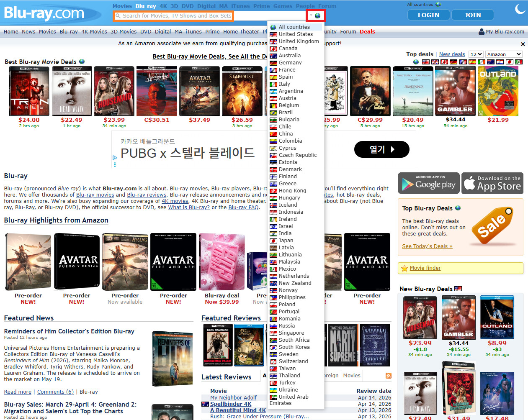This screenshot has height=420, width=528.
Task: Click the globe icon in the search bar
Action: (318, 15)
